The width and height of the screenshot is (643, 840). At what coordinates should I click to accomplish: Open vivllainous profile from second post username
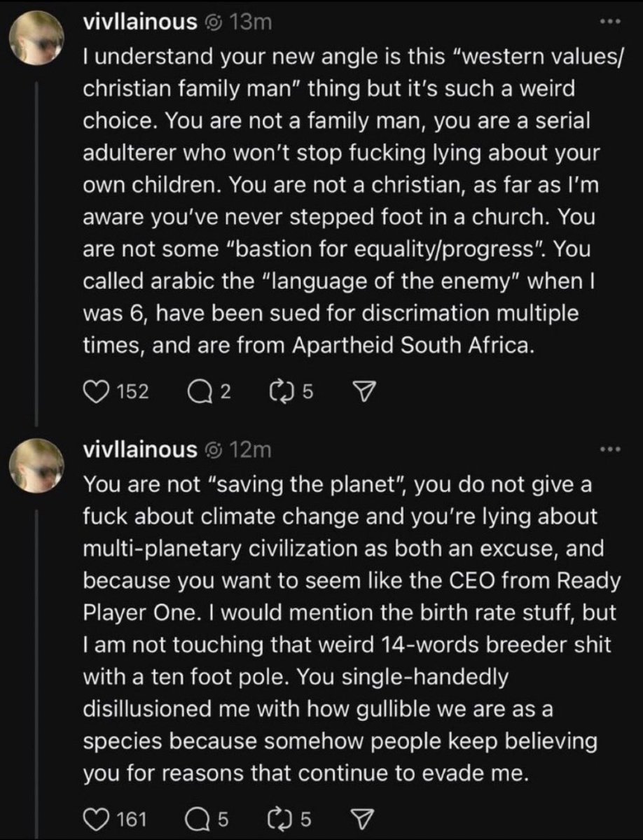click(x=140, y=449)
